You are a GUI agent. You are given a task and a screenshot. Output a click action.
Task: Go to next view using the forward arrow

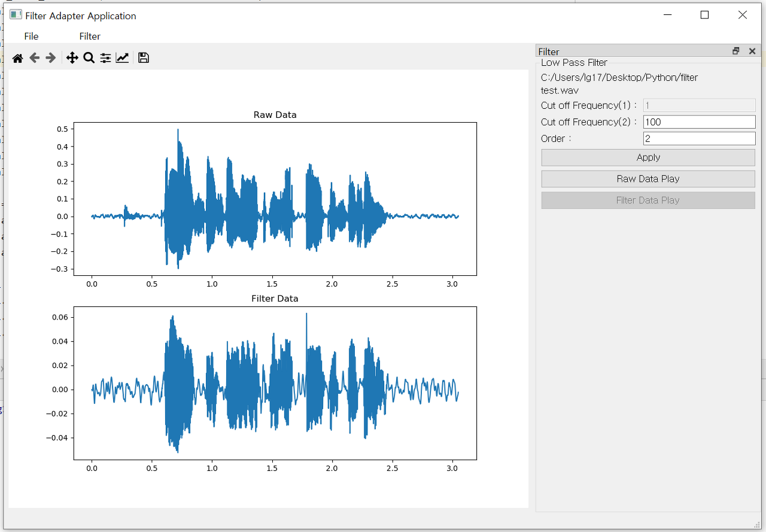click(51, 57)
